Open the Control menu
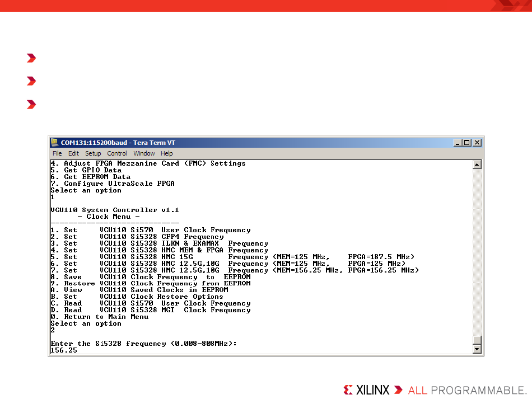The image size is (532, 399). [117, 153]
